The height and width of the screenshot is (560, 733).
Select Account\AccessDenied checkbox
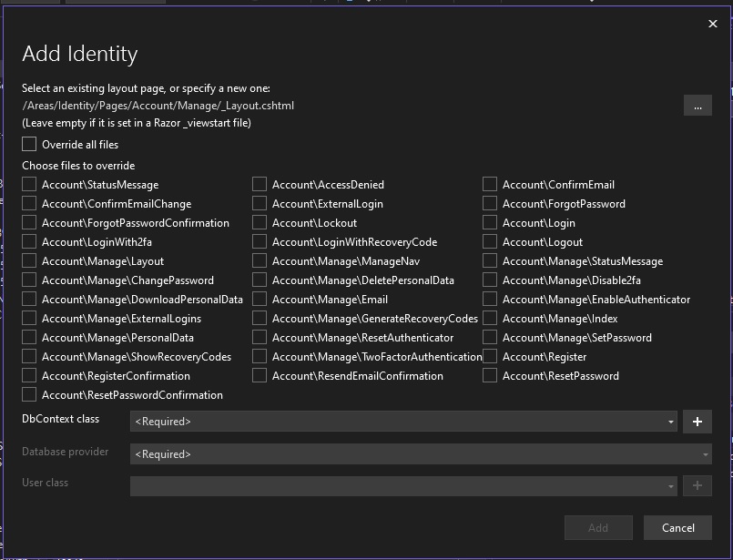point(260,184)
